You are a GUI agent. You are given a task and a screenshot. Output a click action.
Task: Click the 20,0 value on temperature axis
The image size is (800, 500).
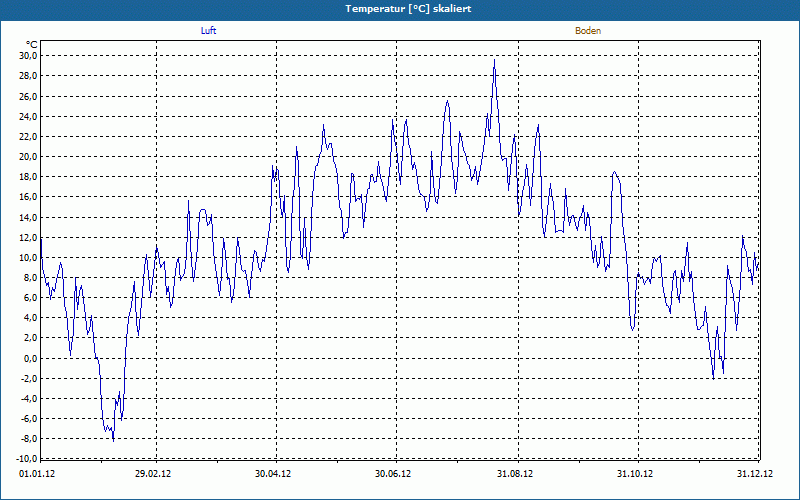pyautogui.click(x=29, y=157)
